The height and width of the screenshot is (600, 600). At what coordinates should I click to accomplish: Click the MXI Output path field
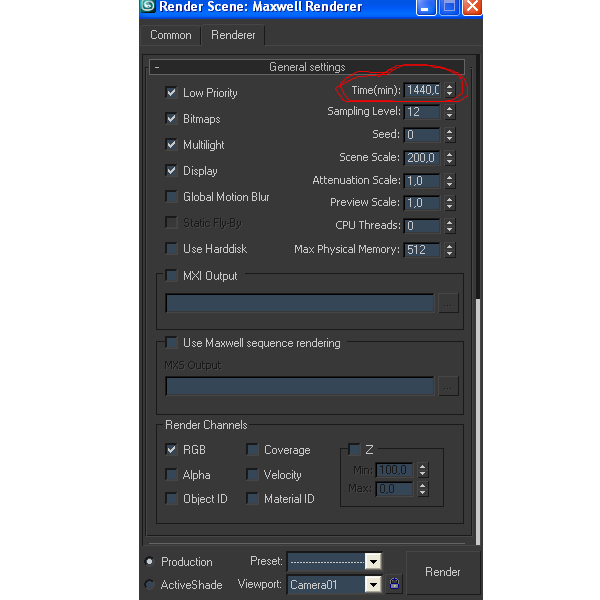coord(300,303)
